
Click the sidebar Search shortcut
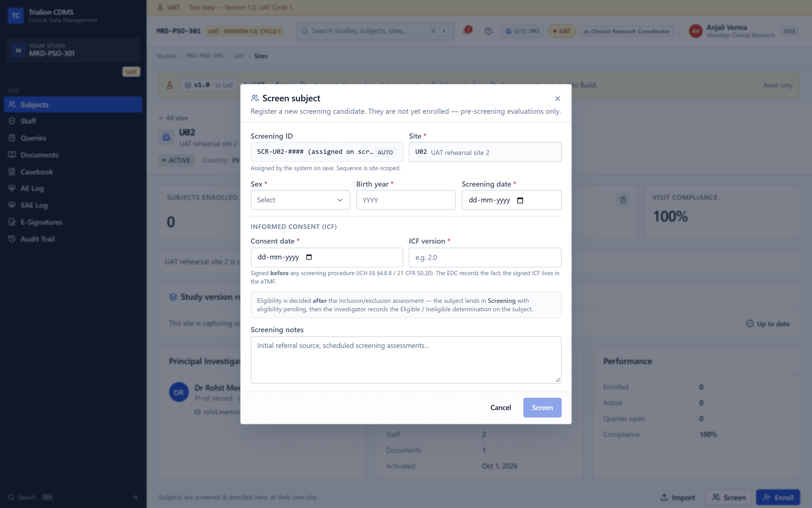click(x=30, y=497)
